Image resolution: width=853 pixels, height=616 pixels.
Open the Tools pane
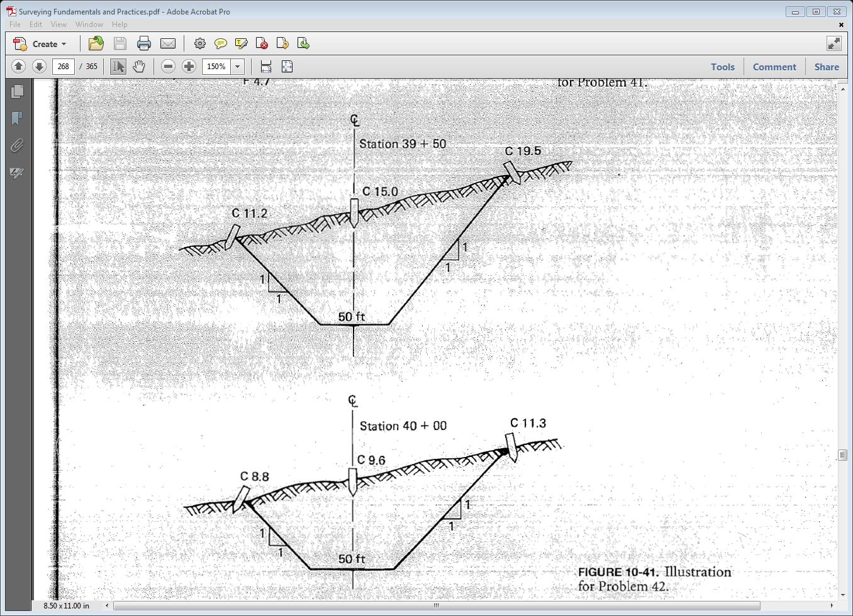point(723,66)
